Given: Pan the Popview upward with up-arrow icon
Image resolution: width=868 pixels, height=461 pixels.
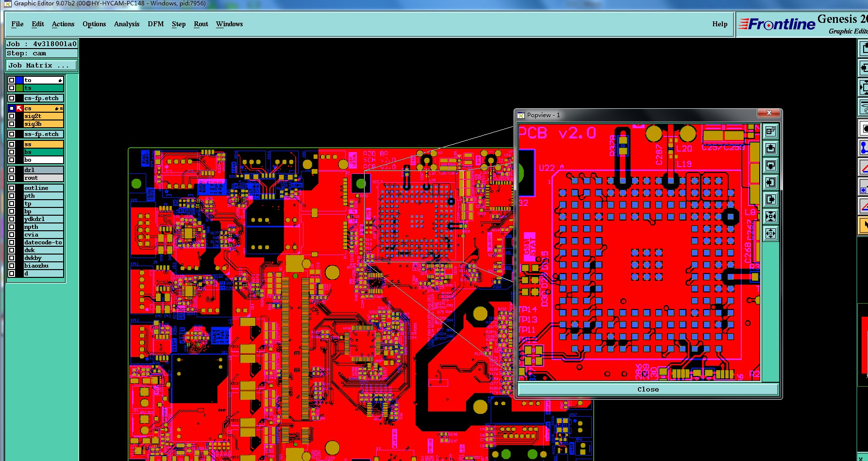Looking at the screenshot, I should [770, 148].
